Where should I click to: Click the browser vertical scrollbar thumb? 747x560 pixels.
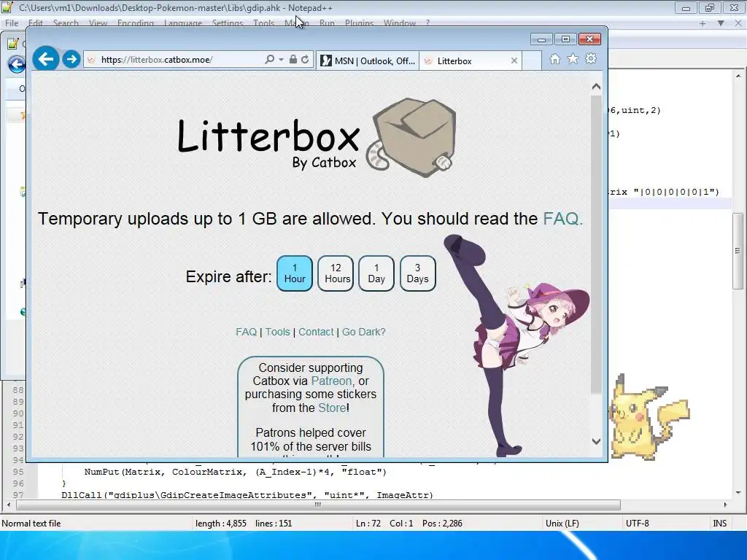(x=596, y=244)
